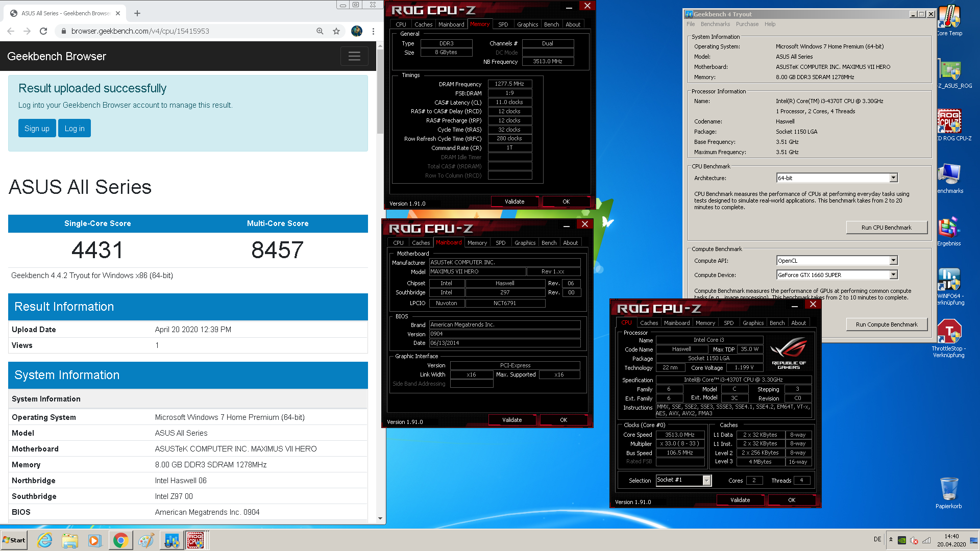This screenshot has width=980, height=551.
Task: Open Bench tab in CPU-Z Mainboard window
Action: 549,243
